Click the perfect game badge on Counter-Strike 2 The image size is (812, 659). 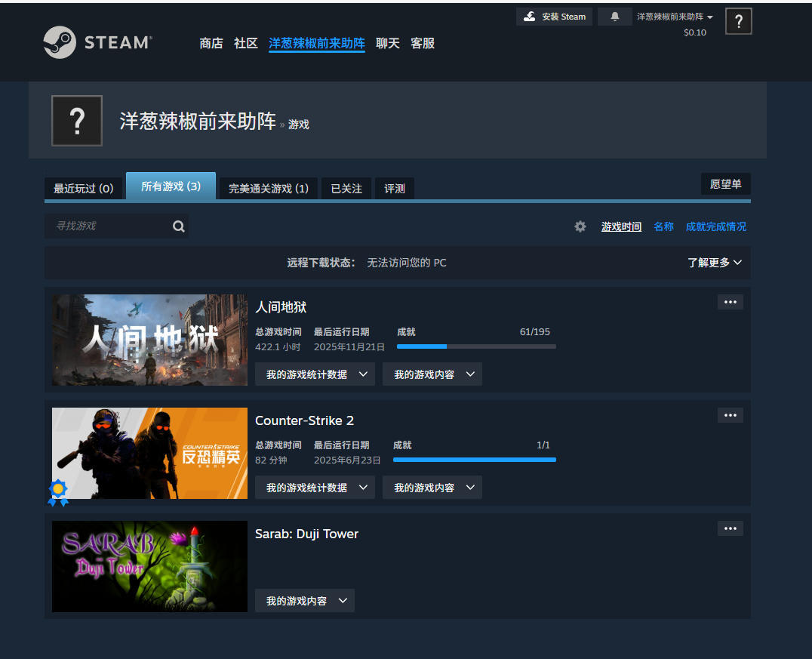coord(58,492)
